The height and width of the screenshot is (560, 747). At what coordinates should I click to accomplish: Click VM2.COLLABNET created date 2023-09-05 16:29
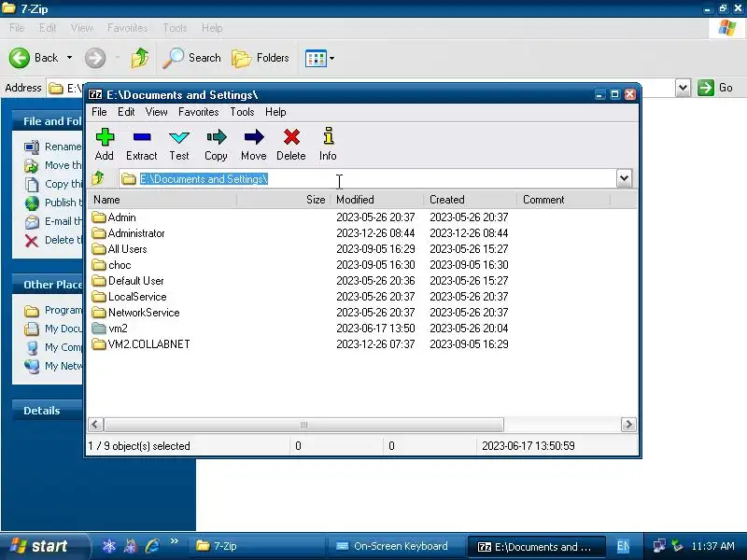469,343
